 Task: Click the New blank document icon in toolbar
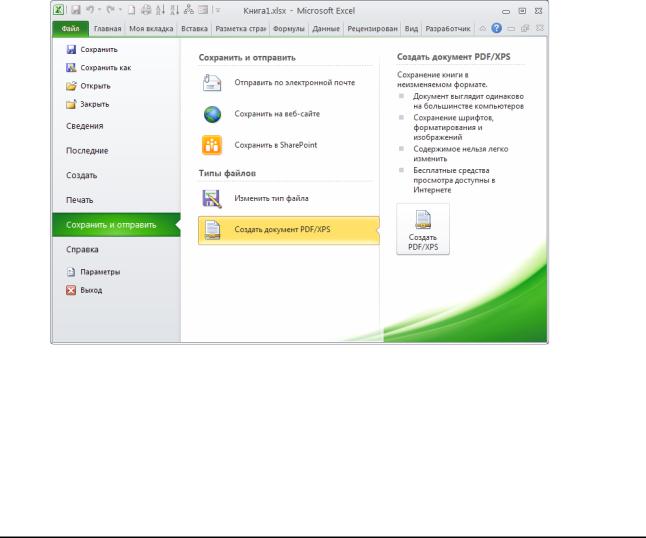(131, 10)
